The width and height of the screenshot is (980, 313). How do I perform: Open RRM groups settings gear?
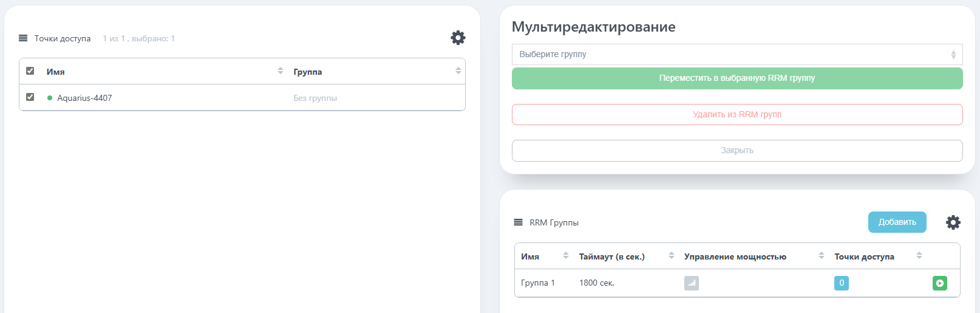click(x=953, y=222)
